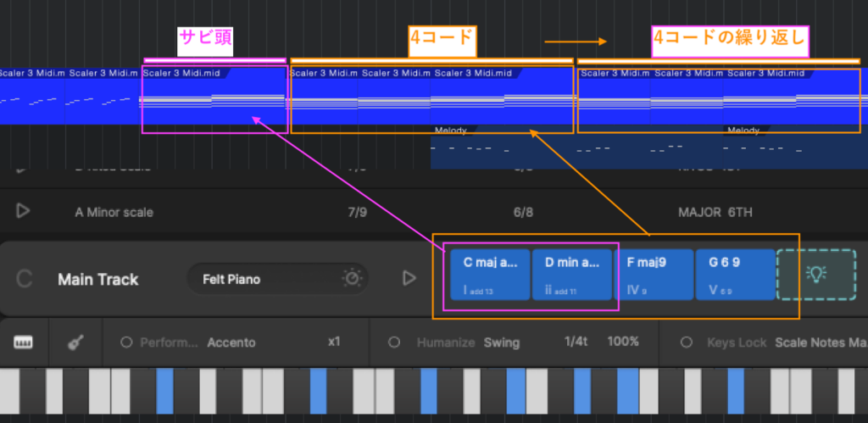Open the Swing humanize dropdown
The width and height of the screenshot is (868, 423).
[x=502, y=342]
